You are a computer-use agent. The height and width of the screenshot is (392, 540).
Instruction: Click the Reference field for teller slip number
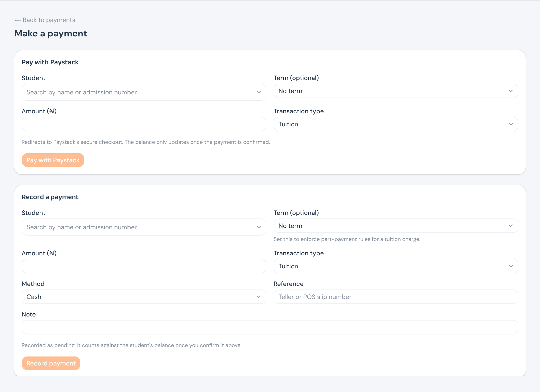(396, 297)
